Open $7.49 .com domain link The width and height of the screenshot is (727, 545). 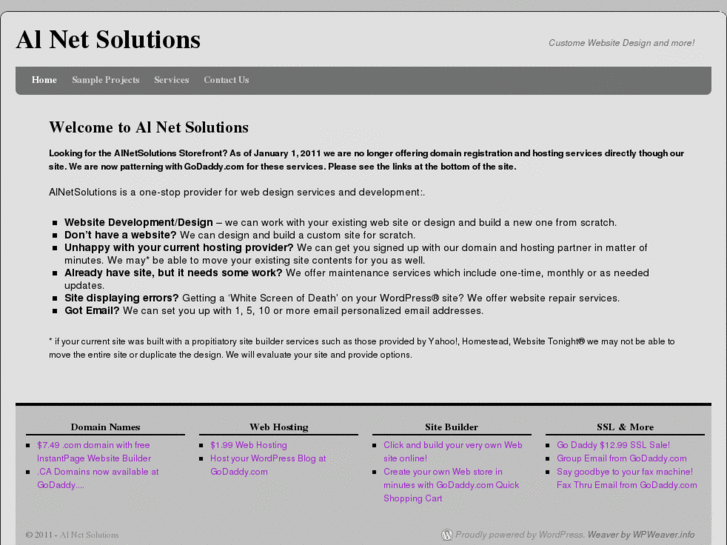click(x=94, y=451)
